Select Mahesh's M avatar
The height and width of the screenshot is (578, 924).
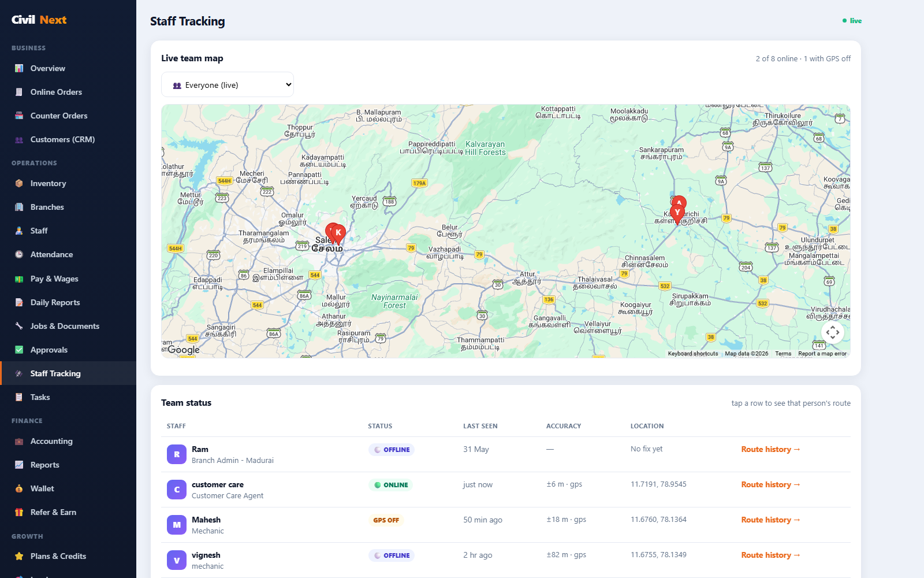177,525
